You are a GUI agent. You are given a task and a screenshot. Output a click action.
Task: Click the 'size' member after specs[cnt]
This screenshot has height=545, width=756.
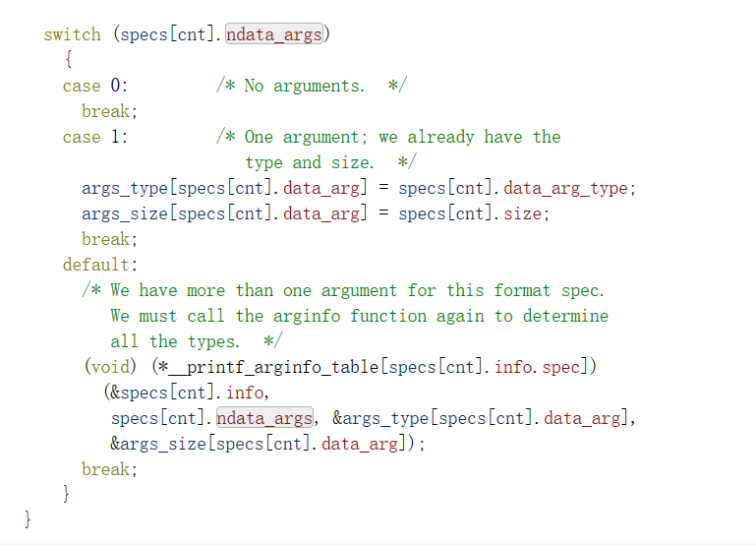523,213
